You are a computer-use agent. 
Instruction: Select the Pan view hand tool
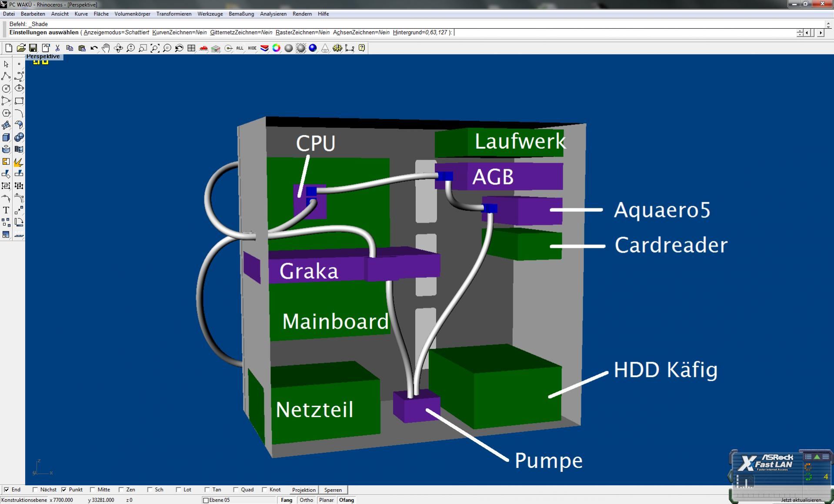click(x=106, y=48)
